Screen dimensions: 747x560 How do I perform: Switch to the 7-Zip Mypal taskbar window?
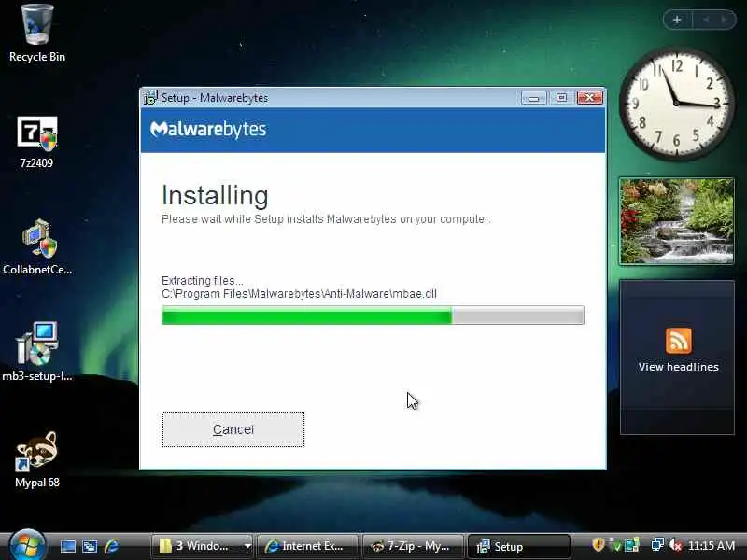(413, 546)
